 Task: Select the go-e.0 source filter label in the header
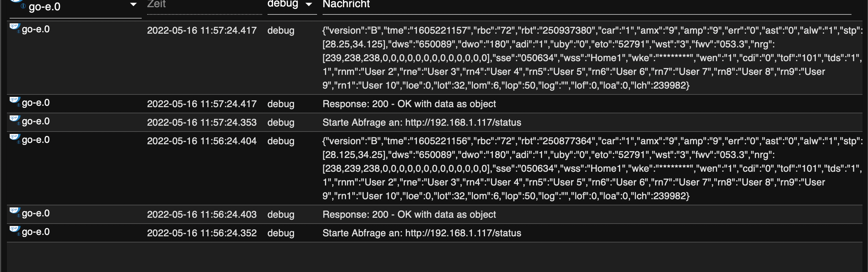[x=45, y=7]
